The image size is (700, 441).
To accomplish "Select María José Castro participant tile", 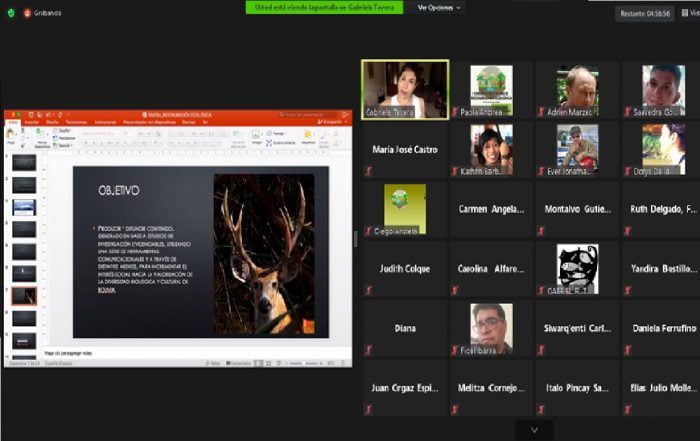I will point(404,149).
